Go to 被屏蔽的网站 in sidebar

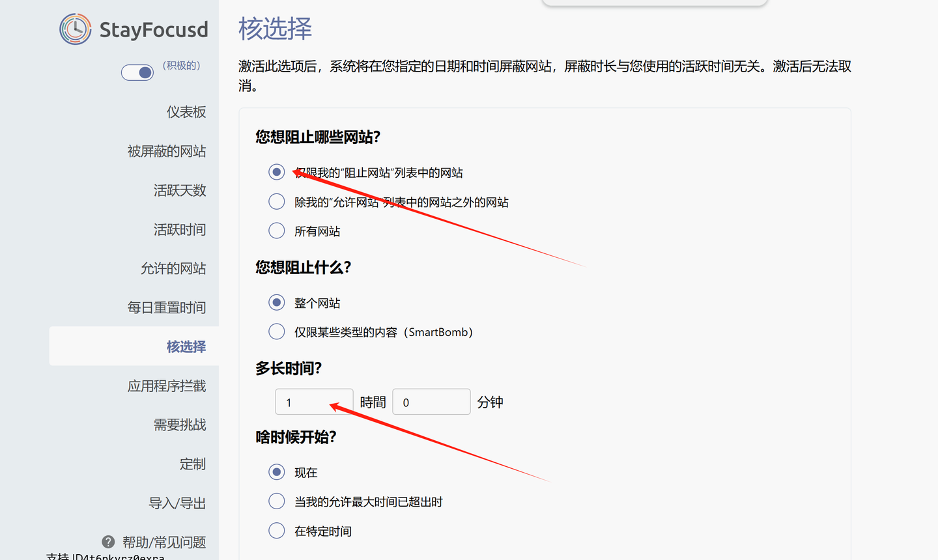click(x=167, y=151)
